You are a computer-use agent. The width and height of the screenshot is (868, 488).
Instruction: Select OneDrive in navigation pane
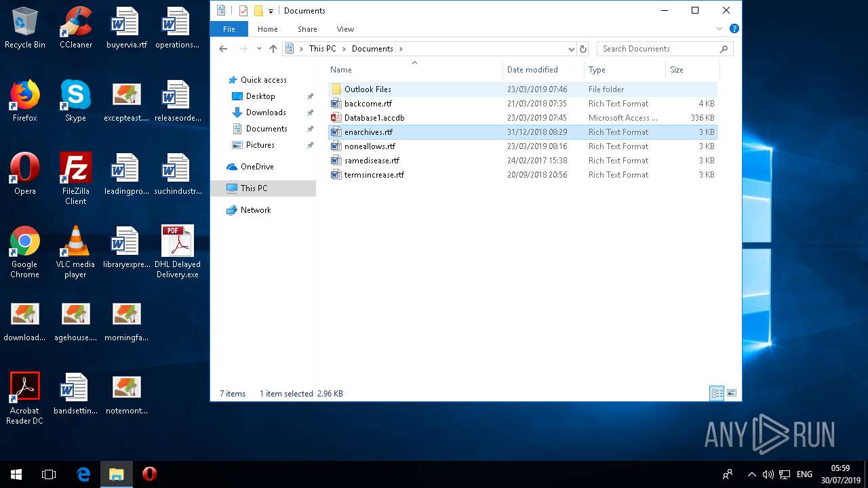pyautogui.click(x=257, y=167)
